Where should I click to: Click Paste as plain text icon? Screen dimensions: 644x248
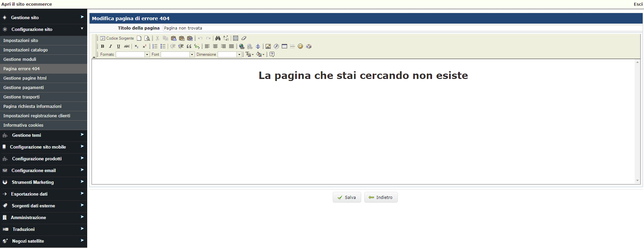(x=182, y=38)
